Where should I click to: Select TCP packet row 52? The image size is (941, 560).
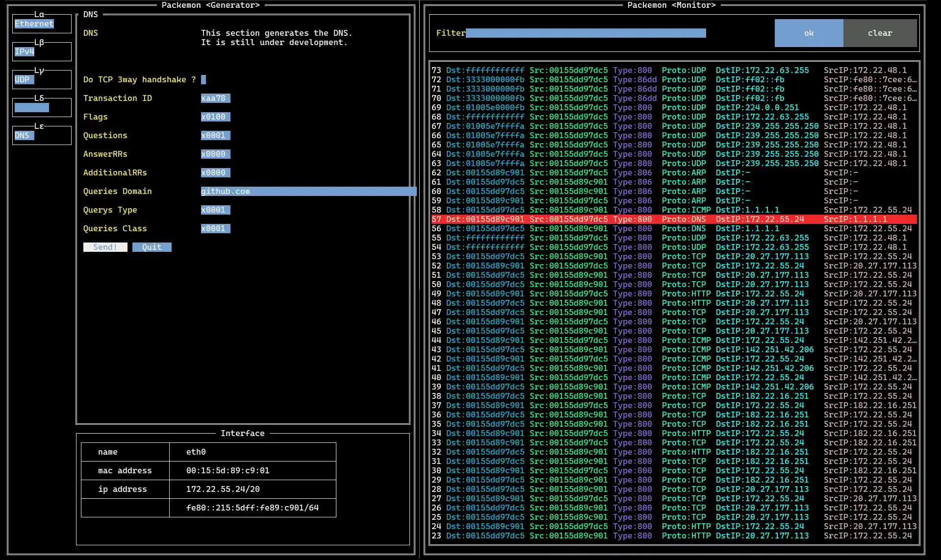(674, 266)
